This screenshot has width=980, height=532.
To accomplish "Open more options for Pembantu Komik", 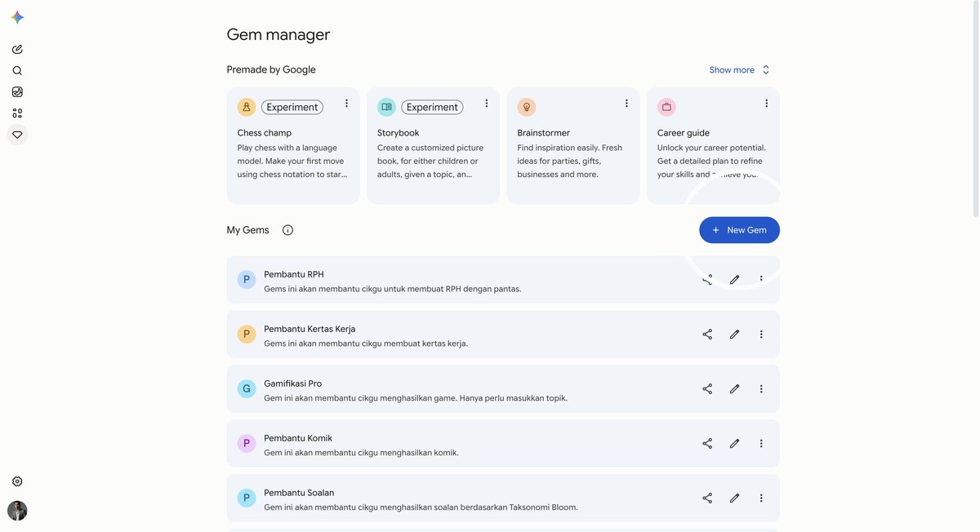I will point(761,444).
